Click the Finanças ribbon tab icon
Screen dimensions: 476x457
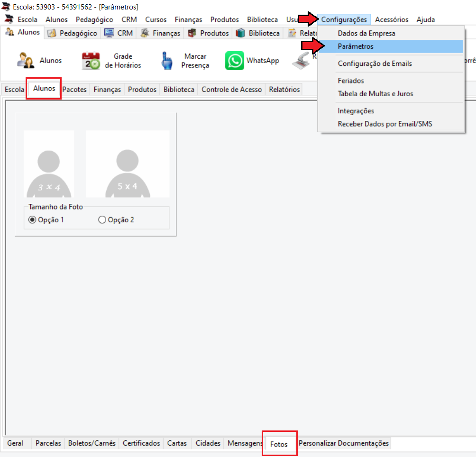145,33
